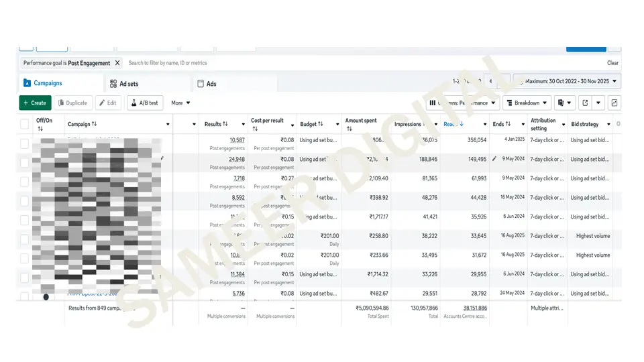The height and width of the screenshot is (362, 644).
Task: Click the A/B test flask button
Action: click(x=145, y=103)
